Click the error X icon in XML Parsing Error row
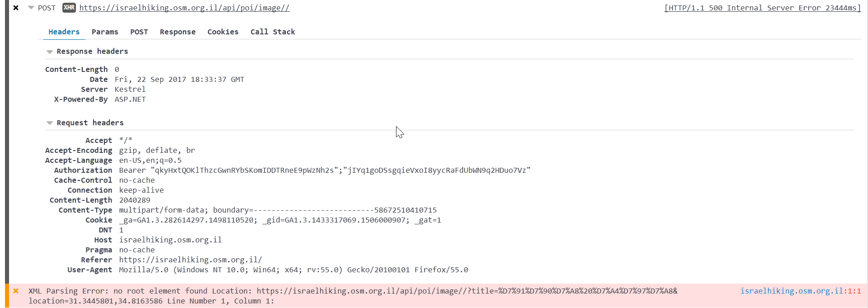 coord(16,291)
